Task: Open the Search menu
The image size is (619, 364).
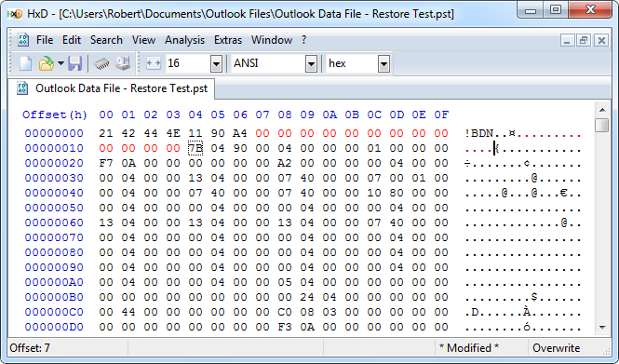Action: (x=106, y=40)
